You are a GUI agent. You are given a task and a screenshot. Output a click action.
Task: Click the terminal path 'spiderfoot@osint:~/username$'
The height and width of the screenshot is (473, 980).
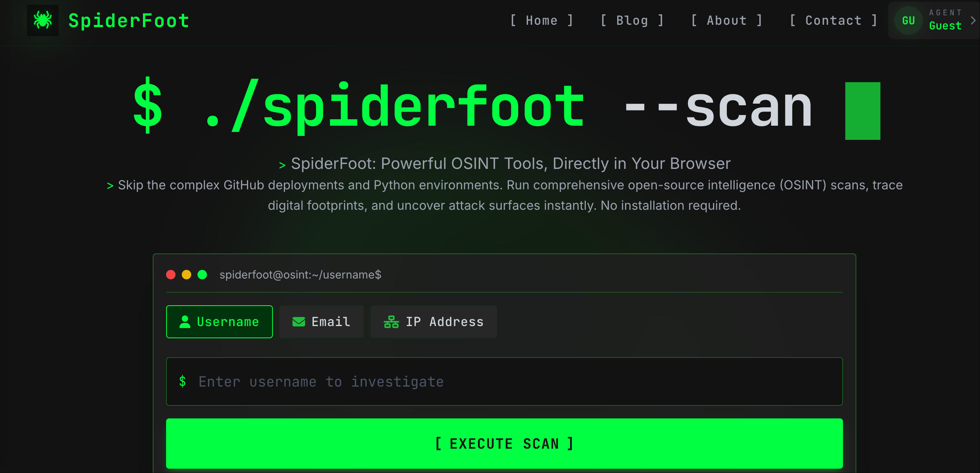point(300,275)
